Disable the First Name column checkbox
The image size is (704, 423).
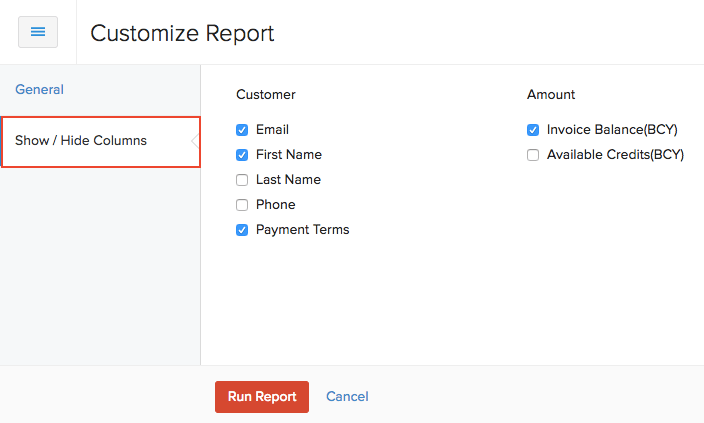pyautogui.click(x=242, y=155)
